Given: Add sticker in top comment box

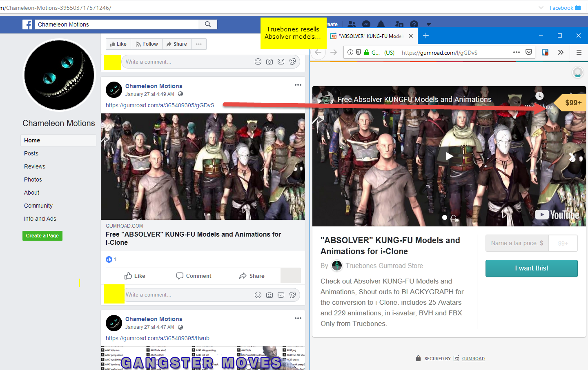Looking at the screenshot, I should (x=293, y=62).
